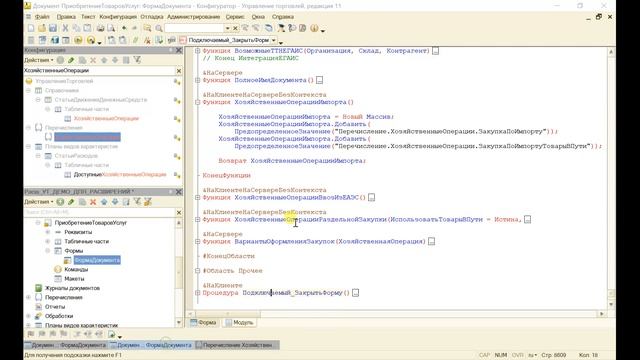The width and height of the screenshot is (640, 360).
Task: Click the filter icon in Конфигурация panel toolbar
Action: coord(137,60)
